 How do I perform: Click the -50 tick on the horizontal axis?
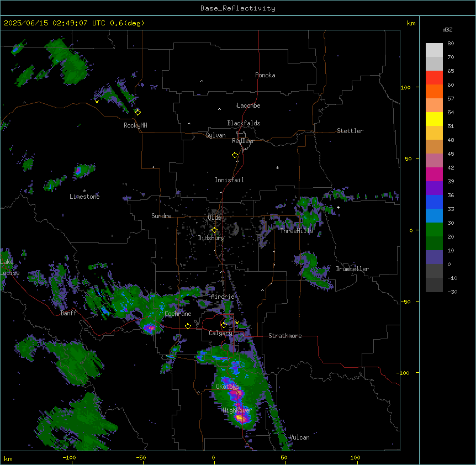141,457
